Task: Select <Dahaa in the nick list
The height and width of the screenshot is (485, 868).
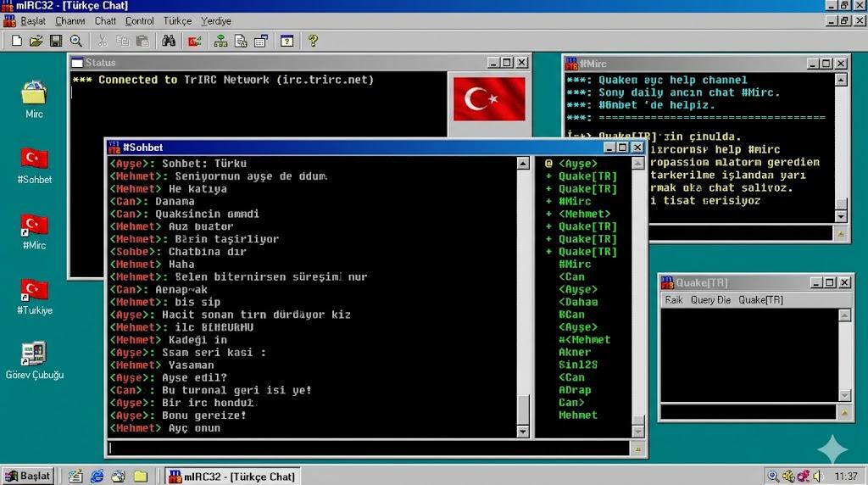Action: pyautogui.click(x=578, y=303)
